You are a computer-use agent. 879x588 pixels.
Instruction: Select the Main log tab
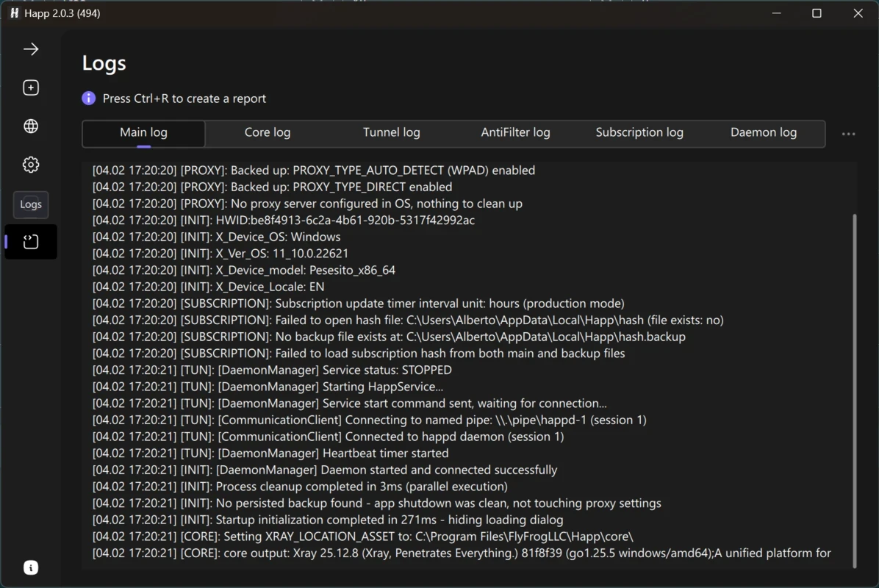tap(143, 134)
